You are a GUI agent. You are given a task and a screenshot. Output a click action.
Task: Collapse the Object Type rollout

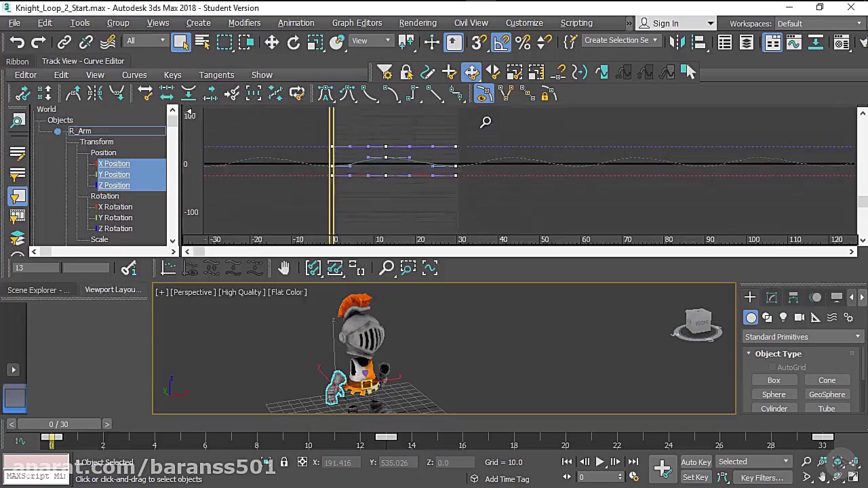[778, 354]
